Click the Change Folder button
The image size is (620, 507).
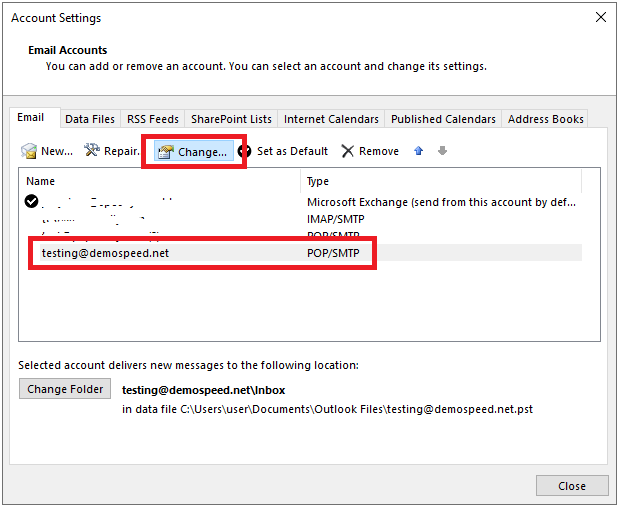click(65, 389)
